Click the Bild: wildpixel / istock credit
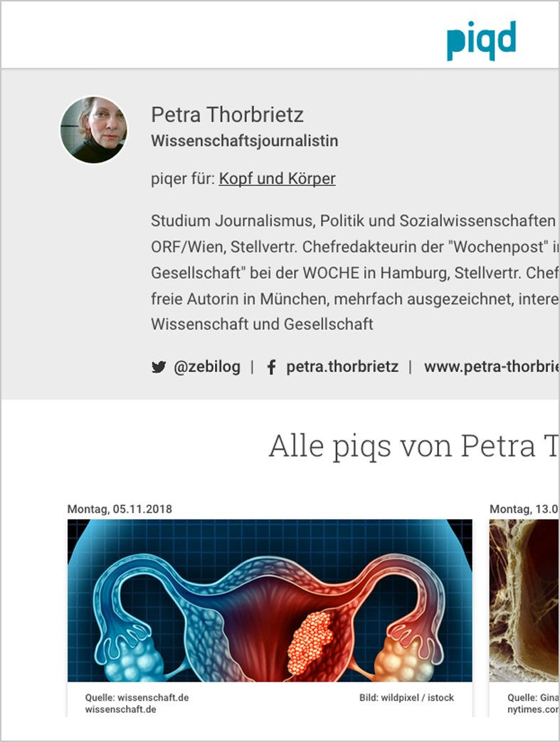560x742 pixels. click(x=406, y=697)
